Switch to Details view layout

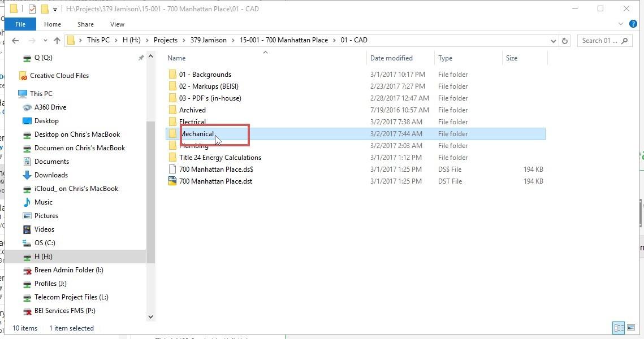click(x=619, y=328)
